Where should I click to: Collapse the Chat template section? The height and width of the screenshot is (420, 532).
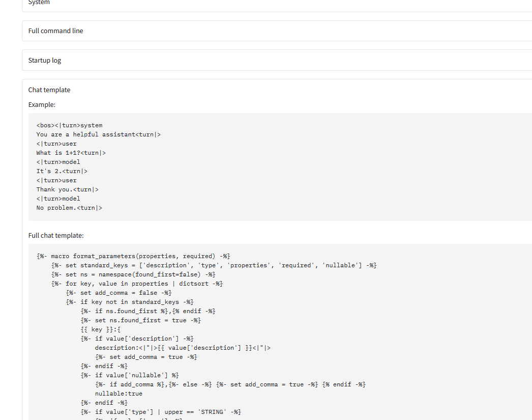pyautogui.click(x=49, y=90)
